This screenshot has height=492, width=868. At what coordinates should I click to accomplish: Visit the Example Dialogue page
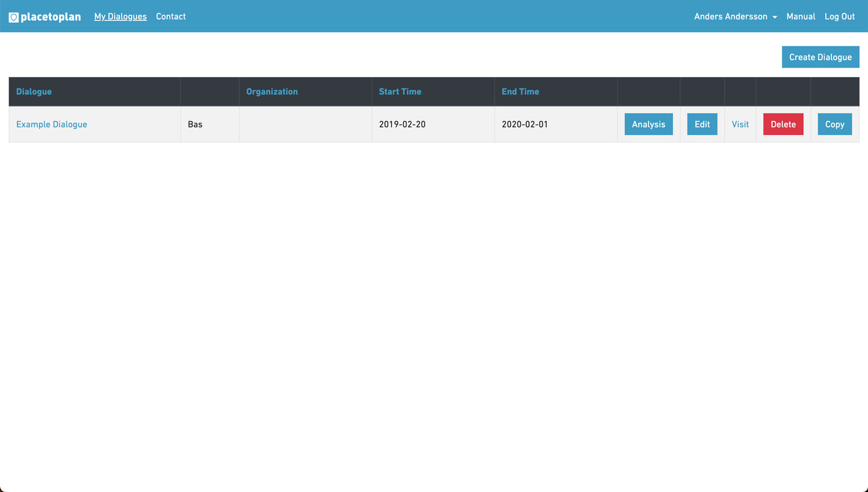pyautogui.click(x=740, y=124)
